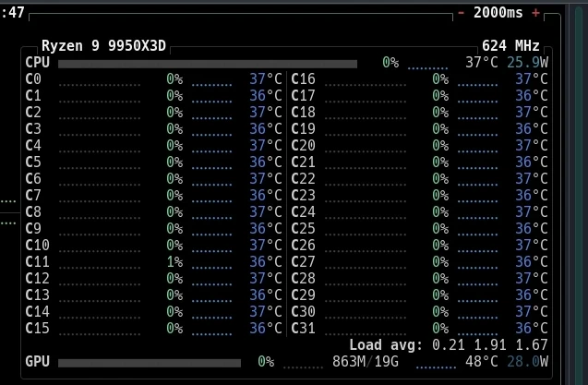Select core C2 row label
The height and width of the screenshot is (385, 588).
33,113
